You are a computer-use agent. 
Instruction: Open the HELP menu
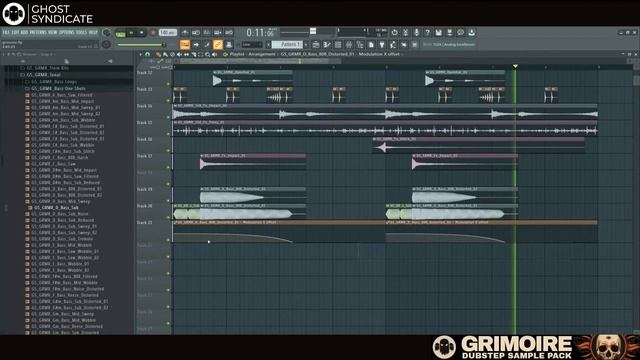coord(93,32)
